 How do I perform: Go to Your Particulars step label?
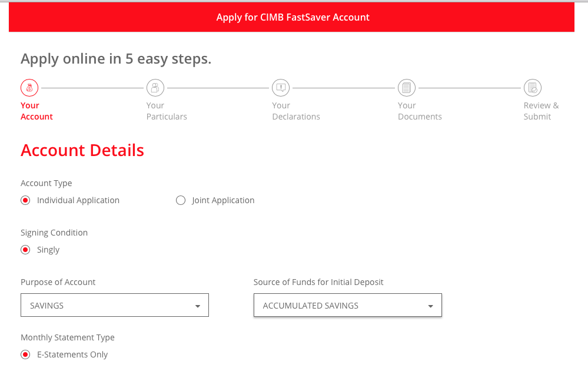coord(167,111)
